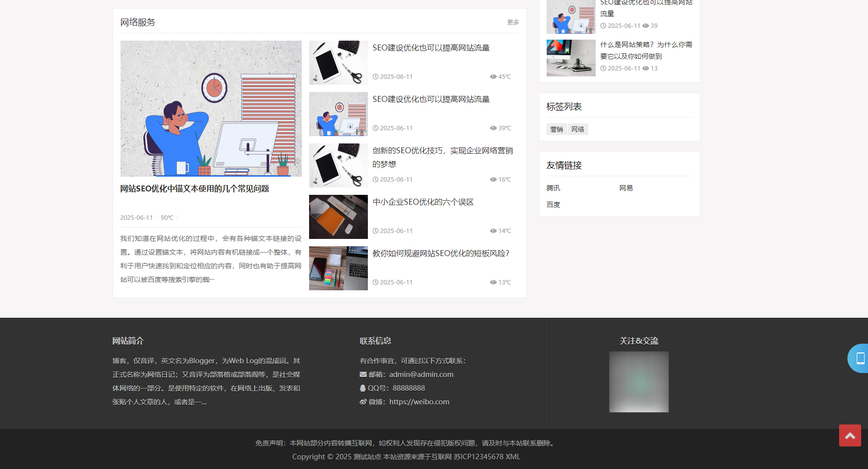Screen dimensions: 868x469
Task: Click the QQ bell icon in footer
Action: pos(363,388)
